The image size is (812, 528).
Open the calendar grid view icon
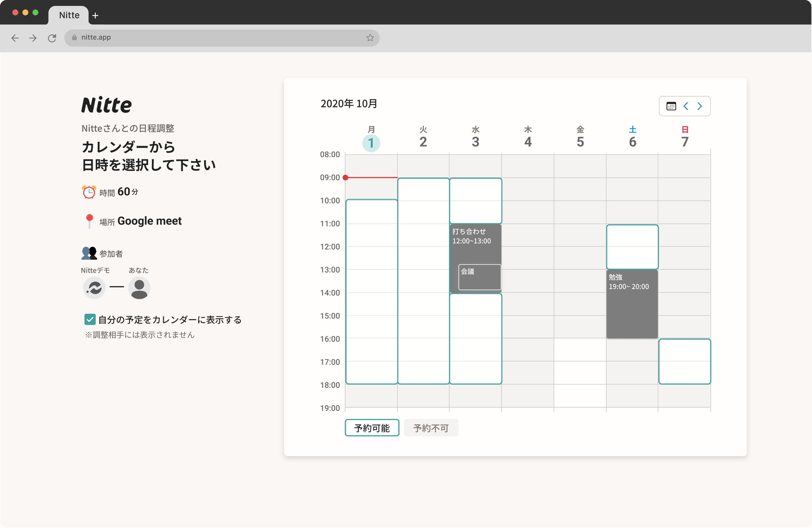point(671,106)
